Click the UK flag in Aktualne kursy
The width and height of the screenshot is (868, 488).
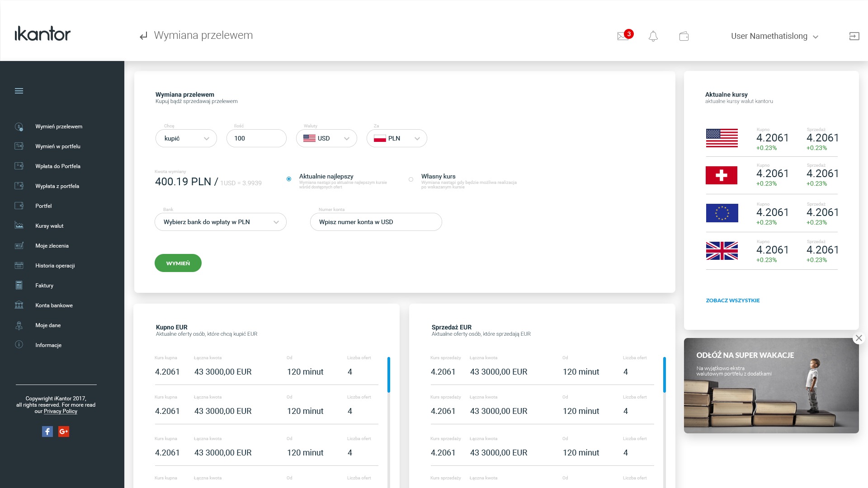(x=722, y=251)
